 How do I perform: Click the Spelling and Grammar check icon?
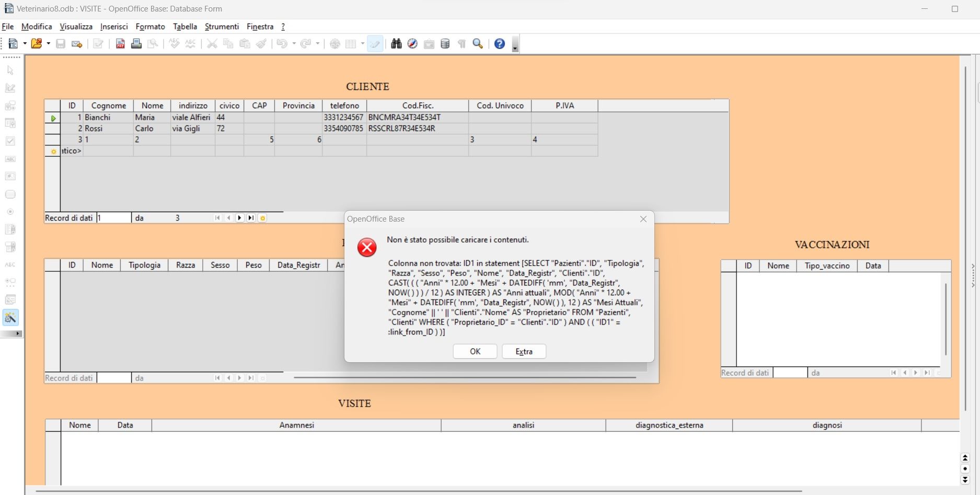tap(175, 44)
